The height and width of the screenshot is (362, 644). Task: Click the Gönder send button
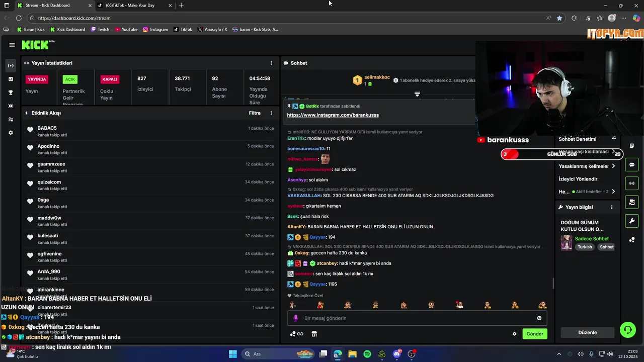pos(535,334)
